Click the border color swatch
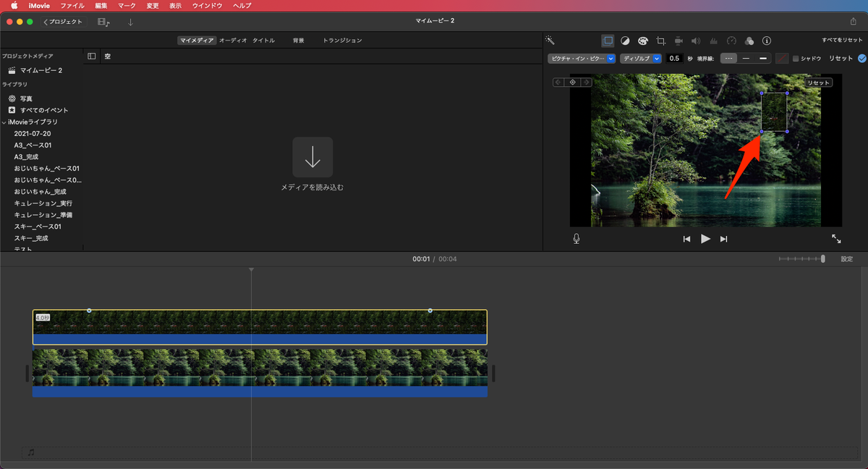 coord(782,59)
